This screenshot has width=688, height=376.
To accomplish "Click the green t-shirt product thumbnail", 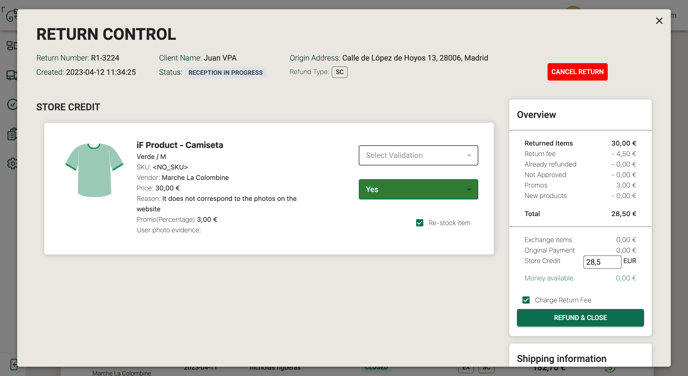I will (x=94, y=170).
